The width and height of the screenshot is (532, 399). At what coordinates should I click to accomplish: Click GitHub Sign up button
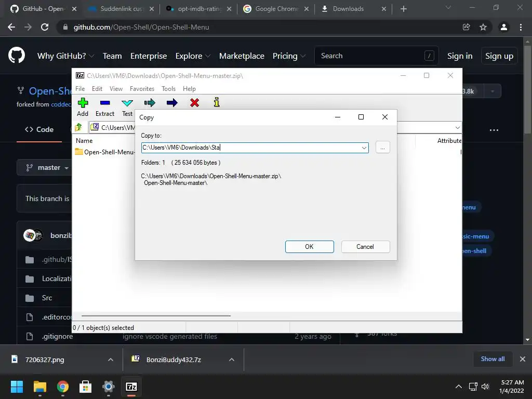(x=499, y=56)
